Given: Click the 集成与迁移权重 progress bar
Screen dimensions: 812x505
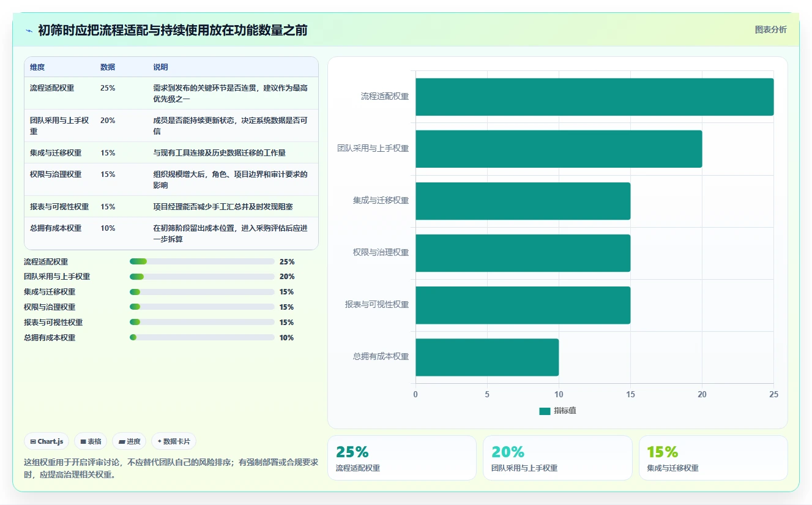Looking at the screenshot, I should tap(202, 292).
